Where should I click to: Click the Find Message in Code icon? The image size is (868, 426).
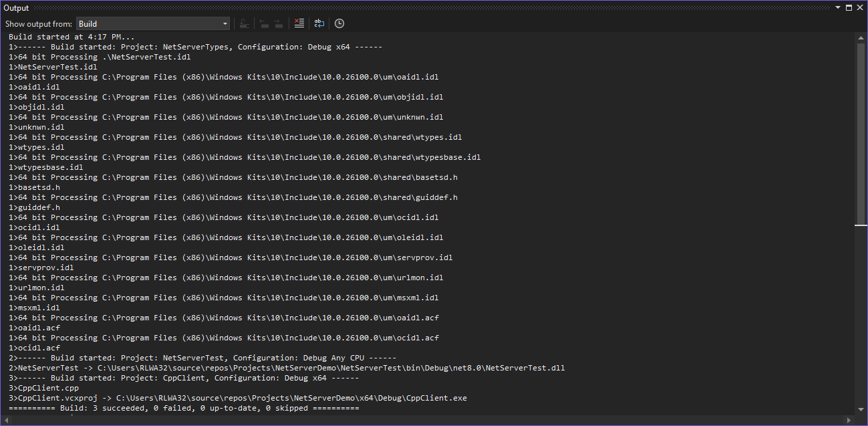(x=245, y=23)
